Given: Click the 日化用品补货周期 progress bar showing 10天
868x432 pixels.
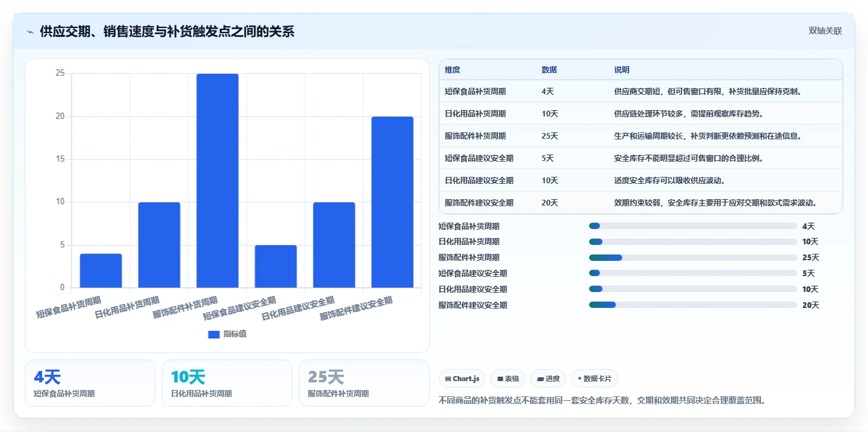Looking at the screenshot, I should pyautogui.click(x=693, y=242).
